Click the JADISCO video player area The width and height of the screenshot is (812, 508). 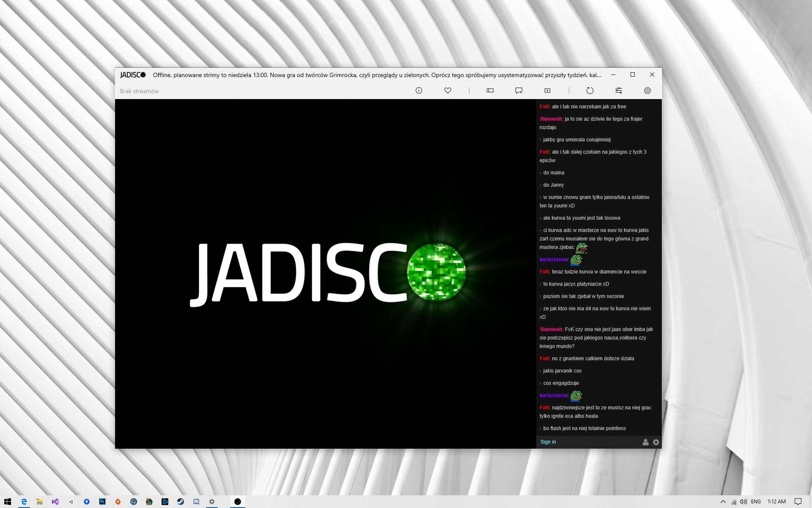coord(326,274)
